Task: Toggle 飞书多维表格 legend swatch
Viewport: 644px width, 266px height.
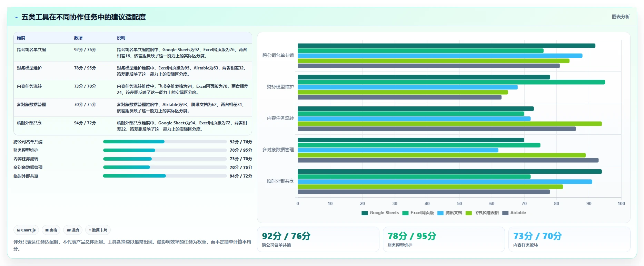Action: (468, 213)
